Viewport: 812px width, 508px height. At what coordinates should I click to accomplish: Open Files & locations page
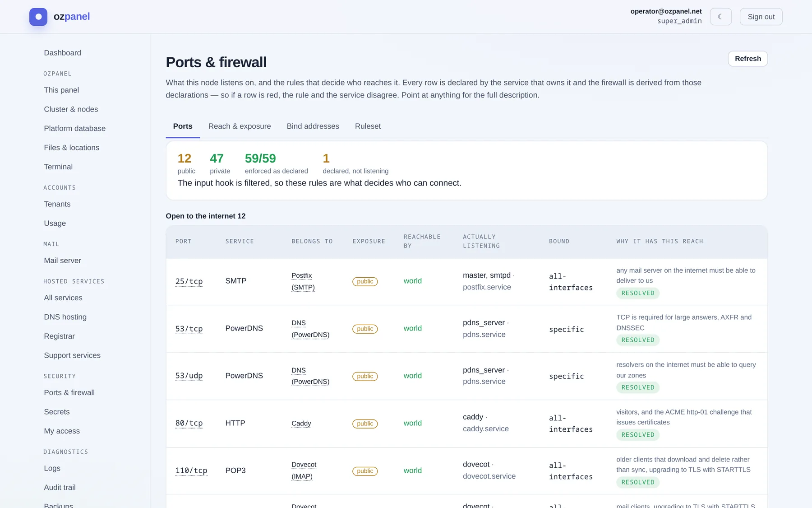(72, 148)
